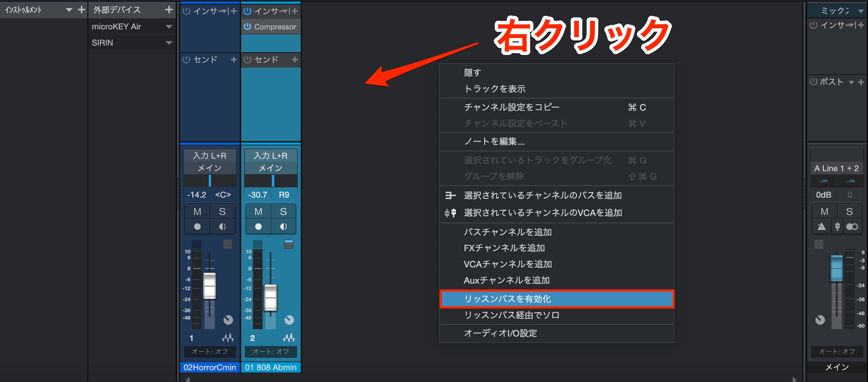Open channel 1 automation waveform icon
The image size is (868, 382).
pyautogui.click(x=228, y=337)
